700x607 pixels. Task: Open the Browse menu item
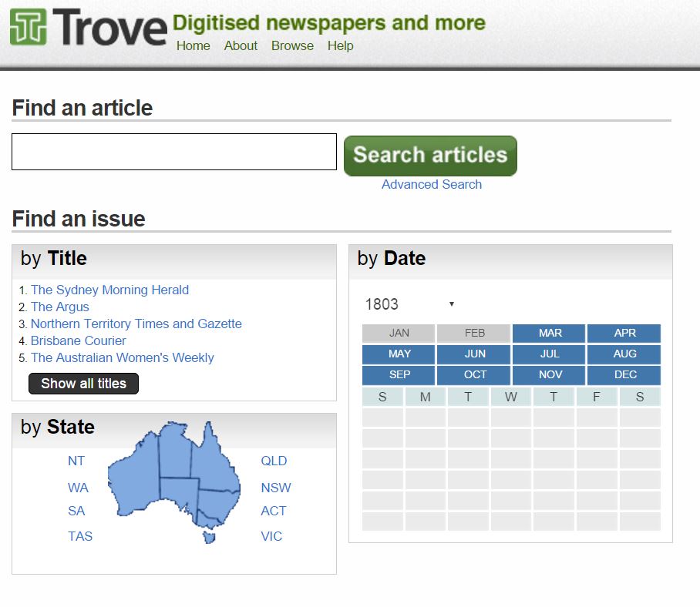pyautogui.click(x=292, y=46)
